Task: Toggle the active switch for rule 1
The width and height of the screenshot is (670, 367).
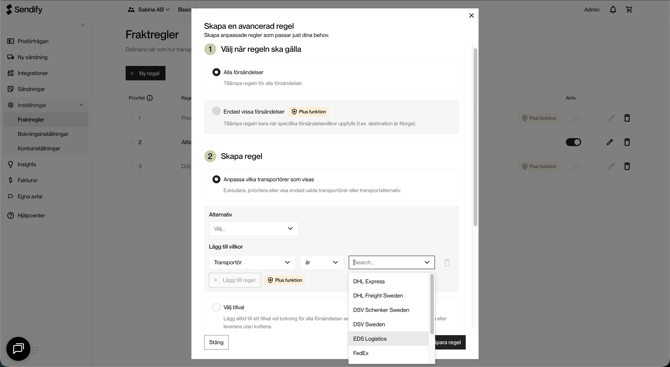Action: 573,118
